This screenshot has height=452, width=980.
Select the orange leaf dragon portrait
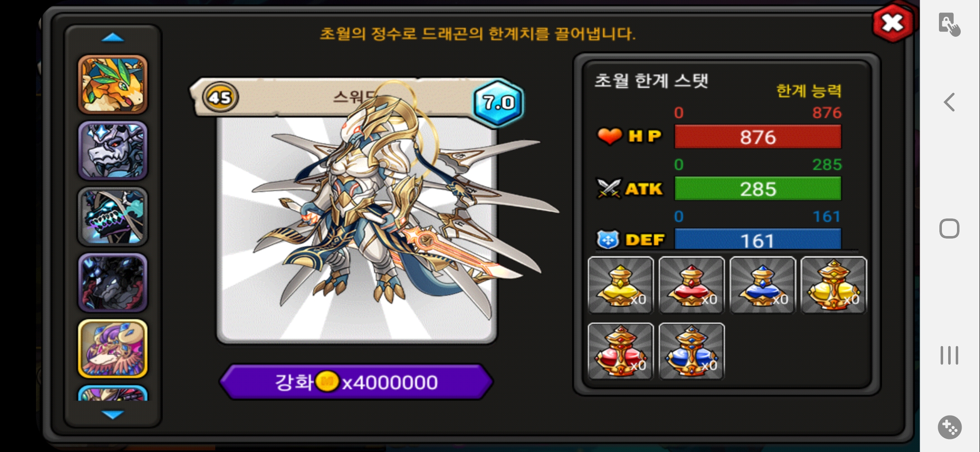tap(113, 84)
